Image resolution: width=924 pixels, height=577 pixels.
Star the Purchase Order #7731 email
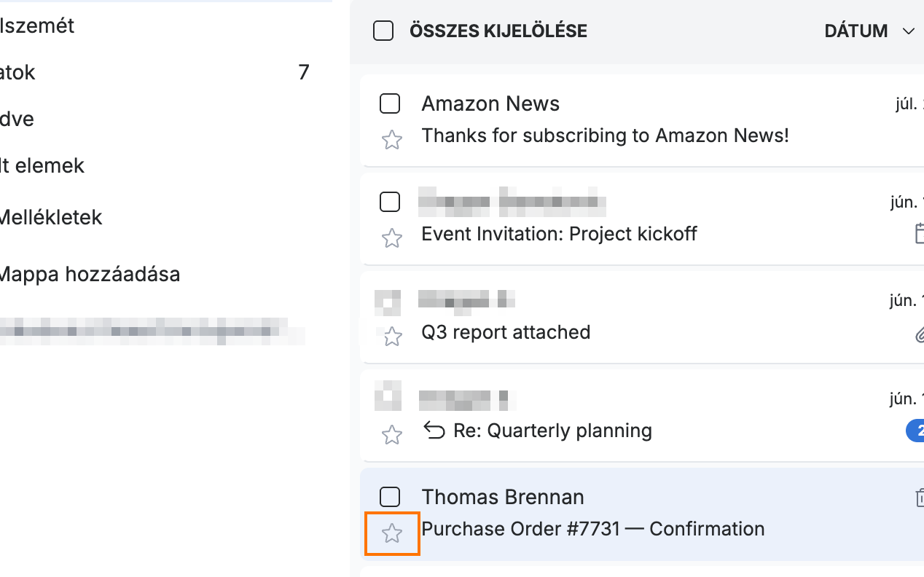[x=392, y=534]
